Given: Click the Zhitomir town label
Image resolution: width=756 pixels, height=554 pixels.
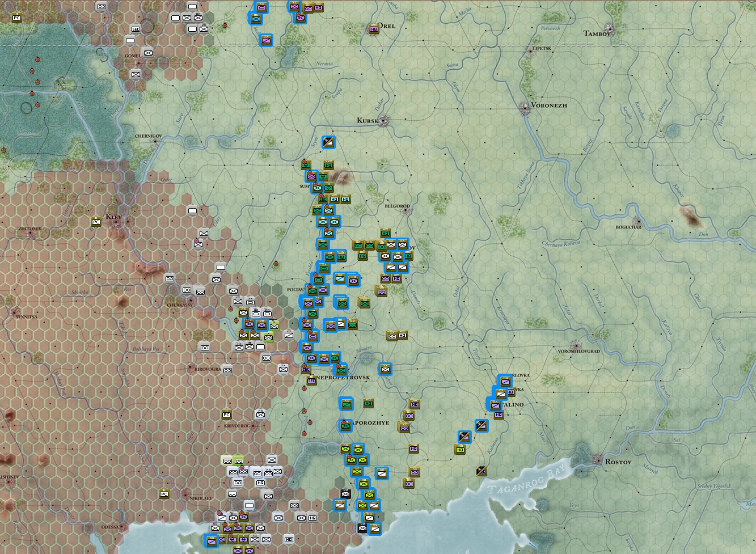Looking at the screenshot, I should (x=30, y=229).
